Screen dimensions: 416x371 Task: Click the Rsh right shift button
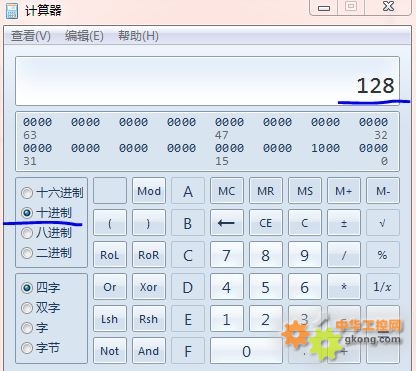149,319
